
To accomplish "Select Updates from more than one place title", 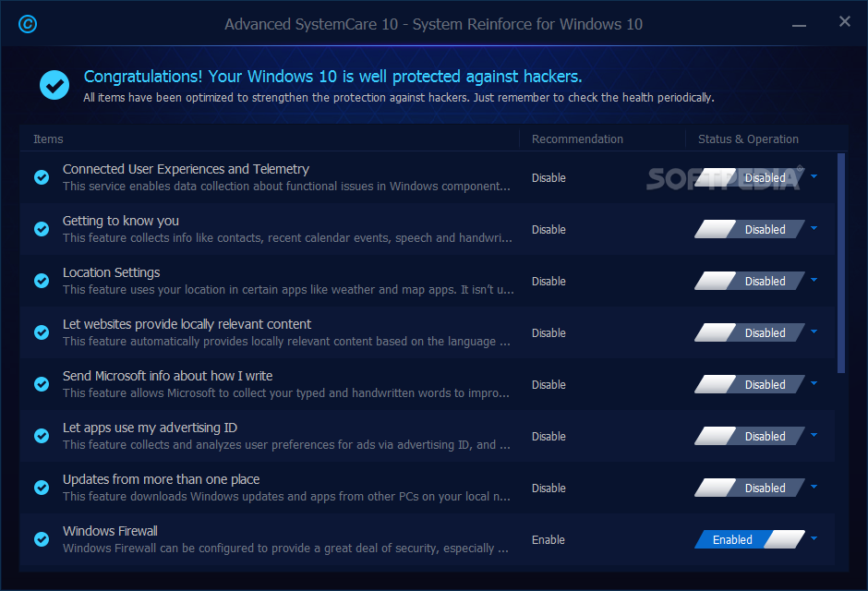I will pos(161,479).
